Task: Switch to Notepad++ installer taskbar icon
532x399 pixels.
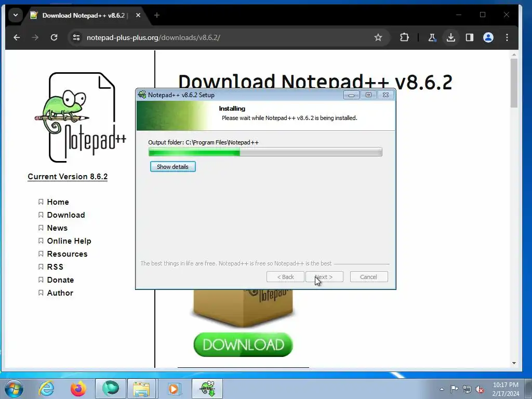Action: [207, 389]
